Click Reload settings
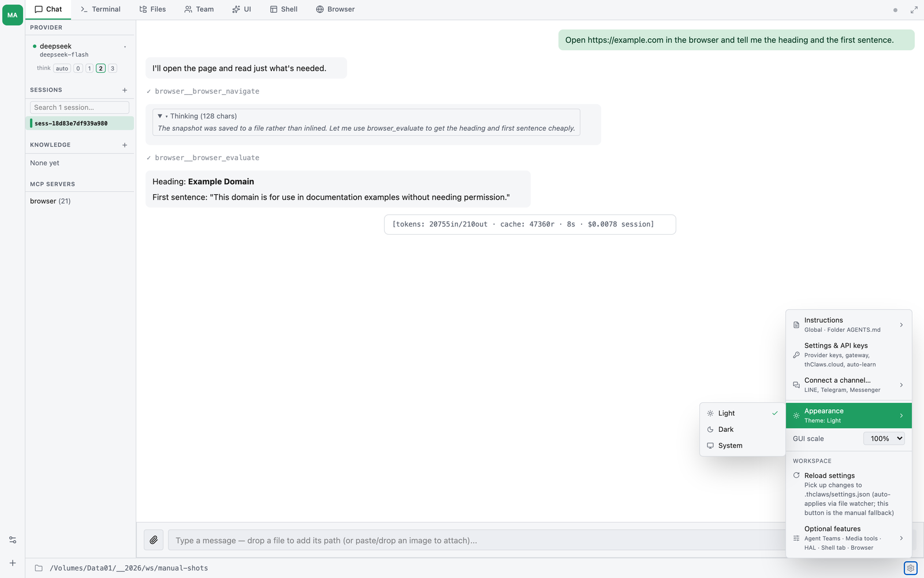The image size is (924, 578). pyautogui.click(x=849, y=494)
